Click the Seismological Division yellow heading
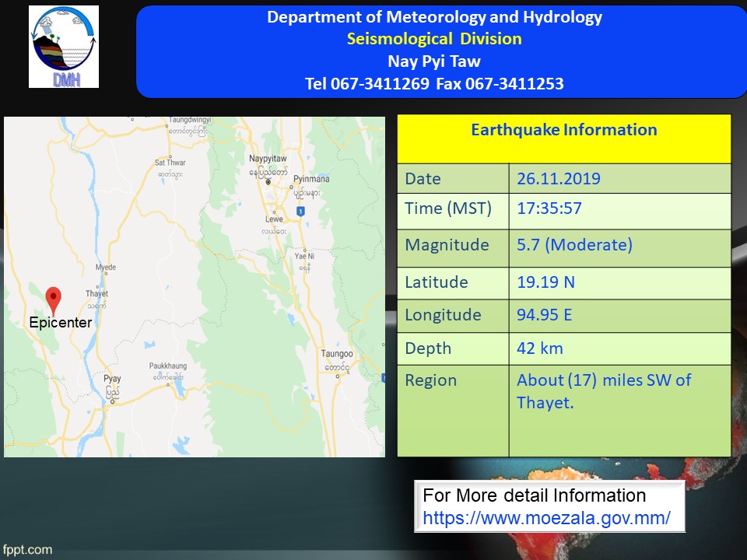This screenshot has width=747, height=560. (434, 39)
